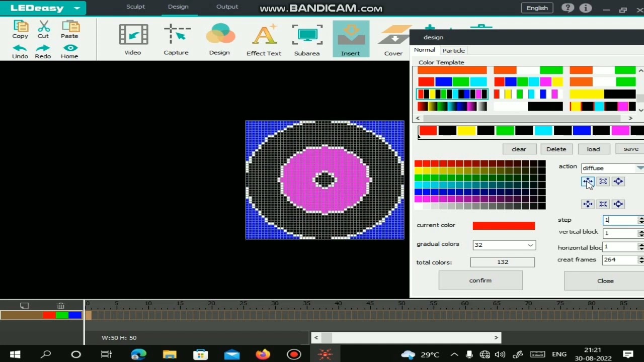Select the timeline layer color thumbnail

41,315
